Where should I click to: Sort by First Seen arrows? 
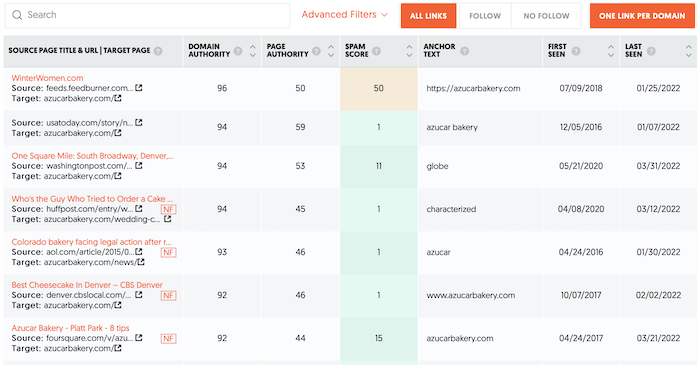tap(611, 51)
